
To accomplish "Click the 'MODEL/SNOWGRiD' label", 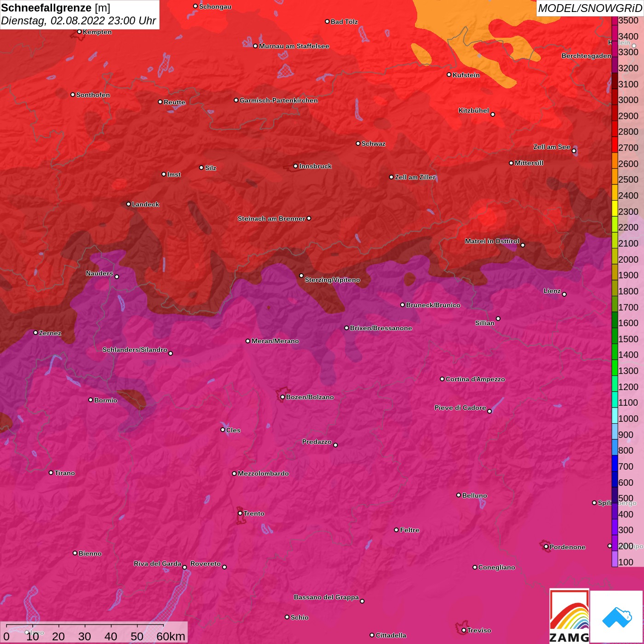I will [x=590, y=8].
